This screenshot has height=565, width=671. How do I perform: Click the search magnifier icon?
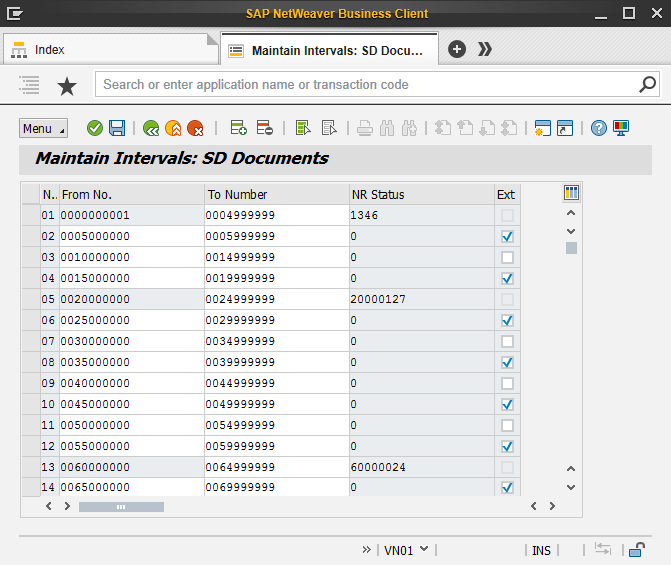pyautogui.click(x=647, y=84)
